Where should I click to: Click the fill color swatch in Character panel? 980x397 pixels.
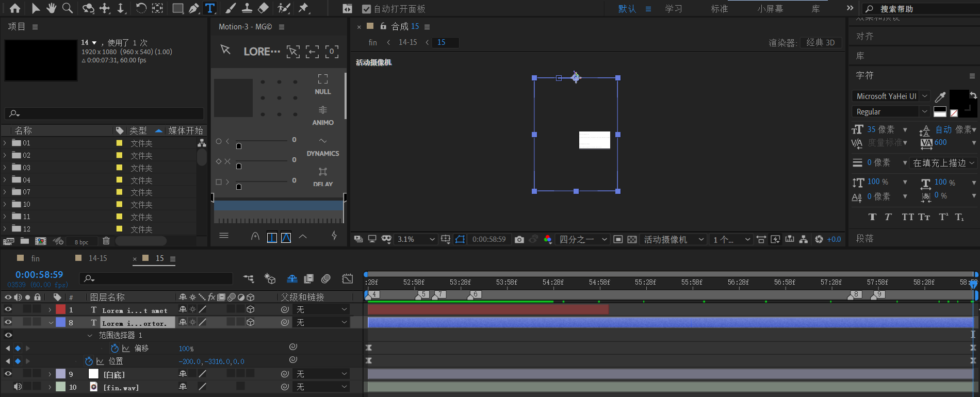point(959,99)
